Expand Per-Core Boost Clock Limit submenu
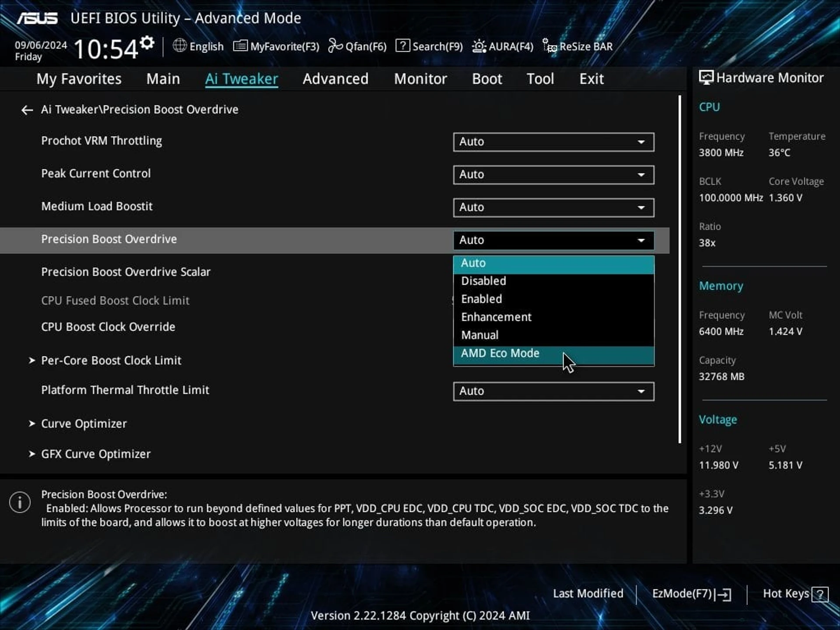 105,360
